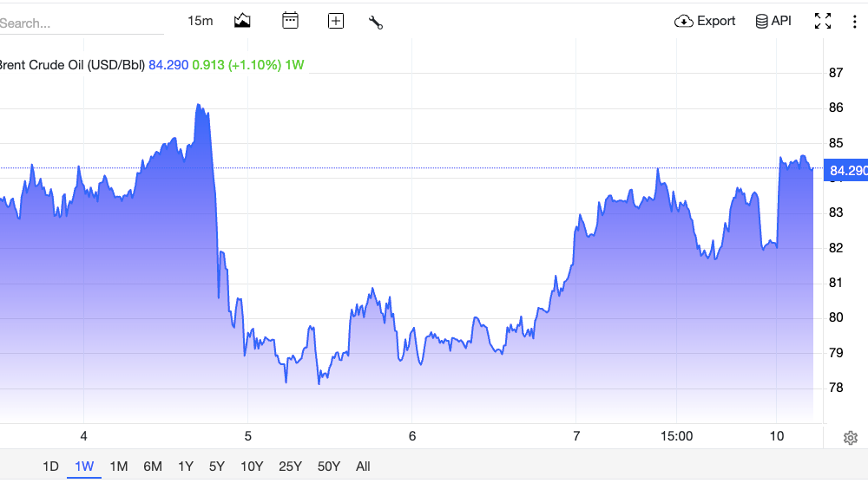Image resolution: width=868 pixels, height=483 pixels.
Task: Select the 1W time range
Action: (x=84, y=467)
